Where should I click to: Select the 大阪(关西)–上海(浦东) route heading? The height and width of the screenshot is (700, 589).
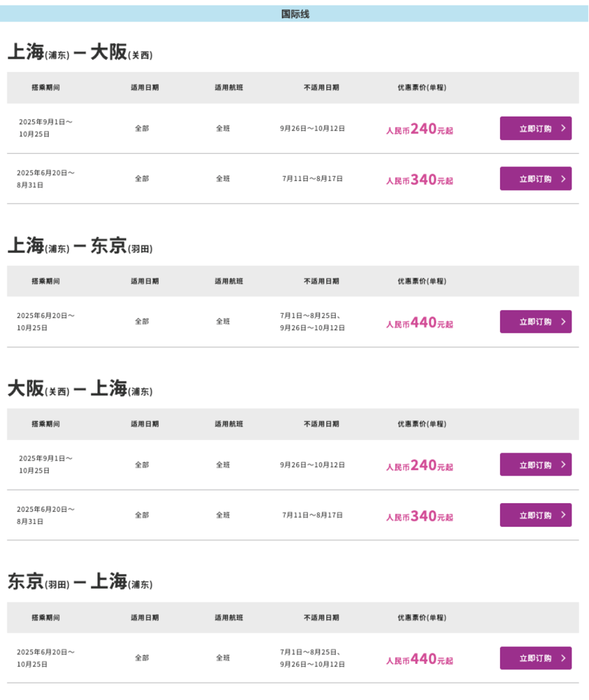coord(80,389)
